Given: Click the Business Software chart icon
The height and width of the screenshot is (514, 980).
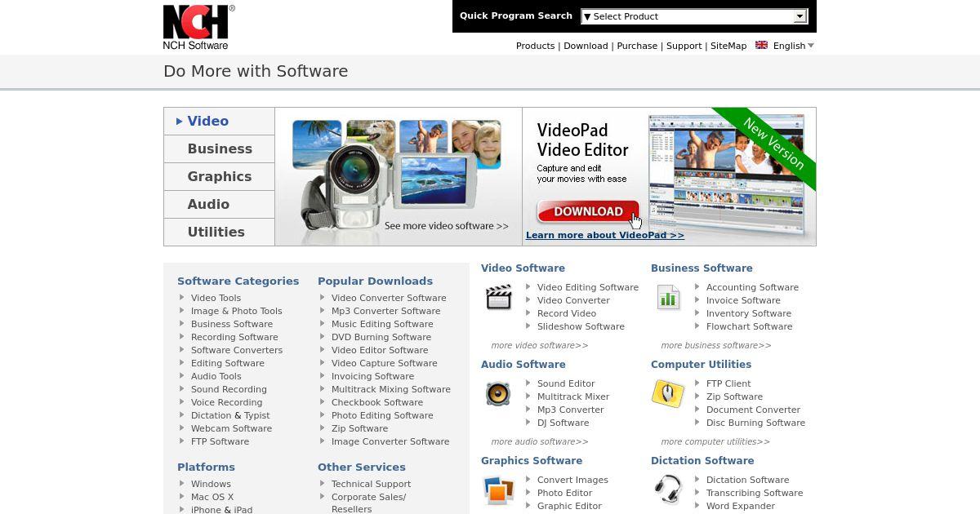Looking at the screenshot, I should click(x=668, y=298).
